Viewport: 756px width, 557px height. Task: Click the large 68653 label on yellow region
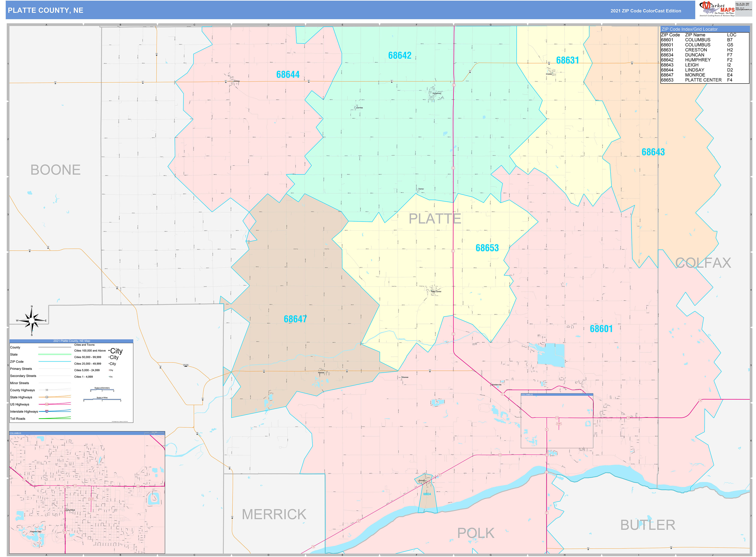click(487, 248)
